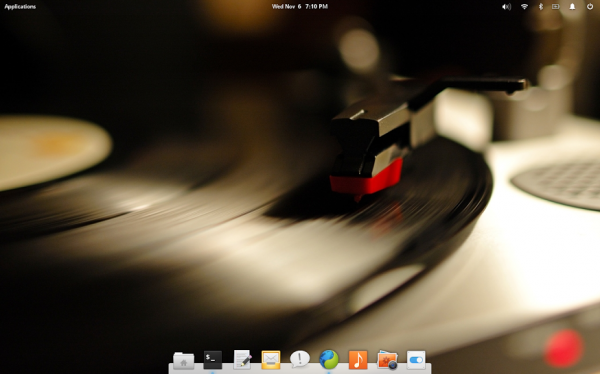
Task: Open the battery power indicator
Action: tap(555, 7)
